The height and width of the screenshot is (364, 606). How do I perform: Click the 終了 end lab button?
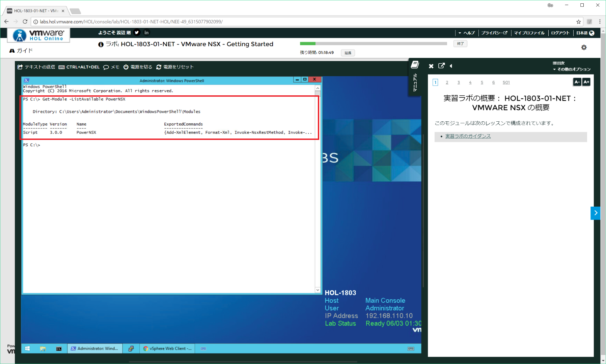(461, 43)
